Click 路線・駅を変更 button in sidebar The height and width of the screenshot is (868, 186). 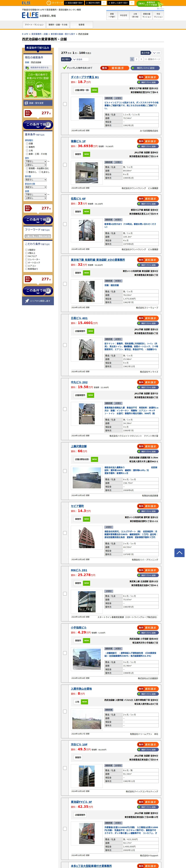coord(38,103)
